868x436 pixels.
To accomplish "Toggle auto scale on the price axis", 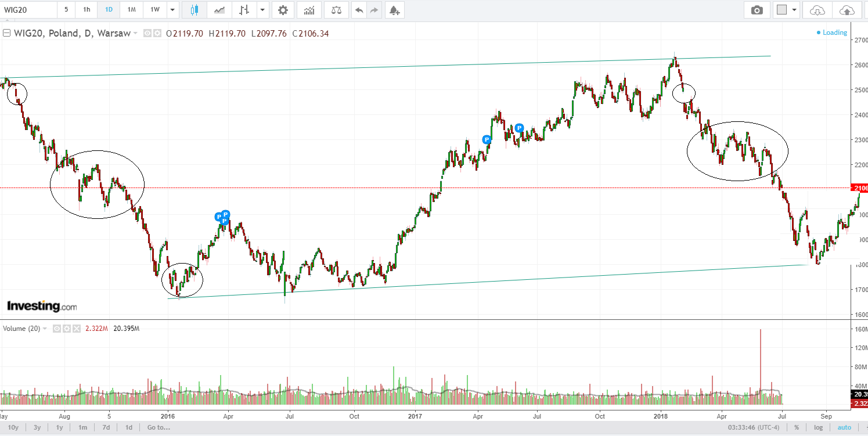I will (x=844, y=427).
